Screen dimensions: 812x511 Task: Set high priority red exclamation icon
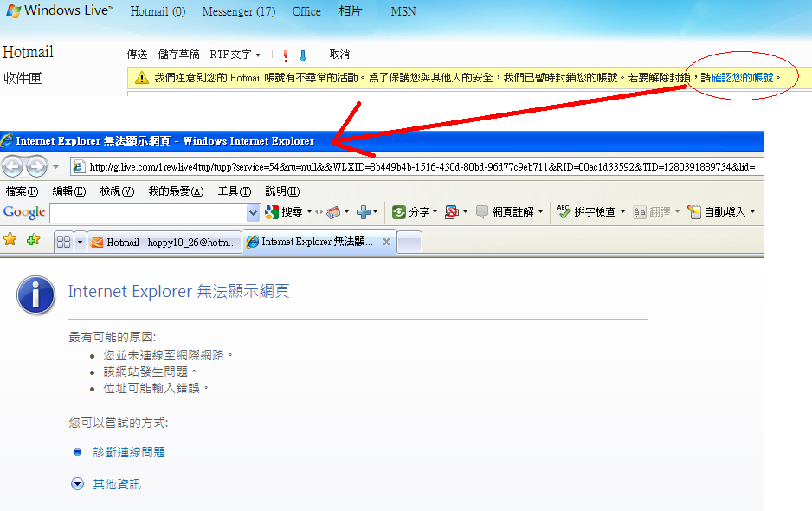(286, 55)
